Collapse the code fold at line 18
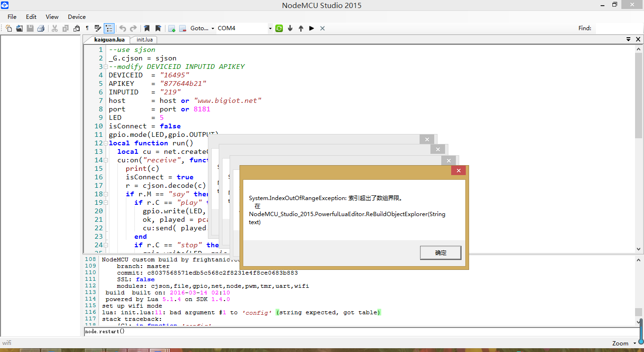The image size is (644, 352). 106,194
